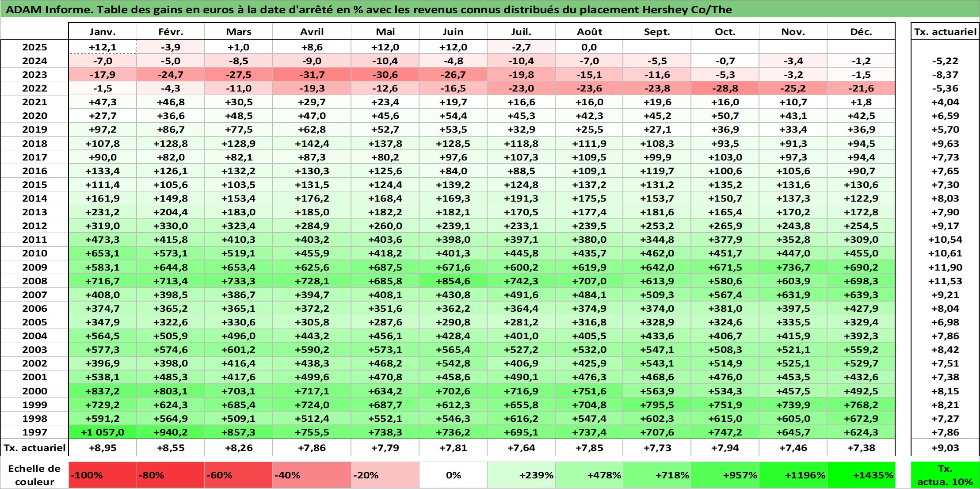This screenshot has height=489, width=980.
Task: Click the cell with value +564,5
Action: [103, 336]
